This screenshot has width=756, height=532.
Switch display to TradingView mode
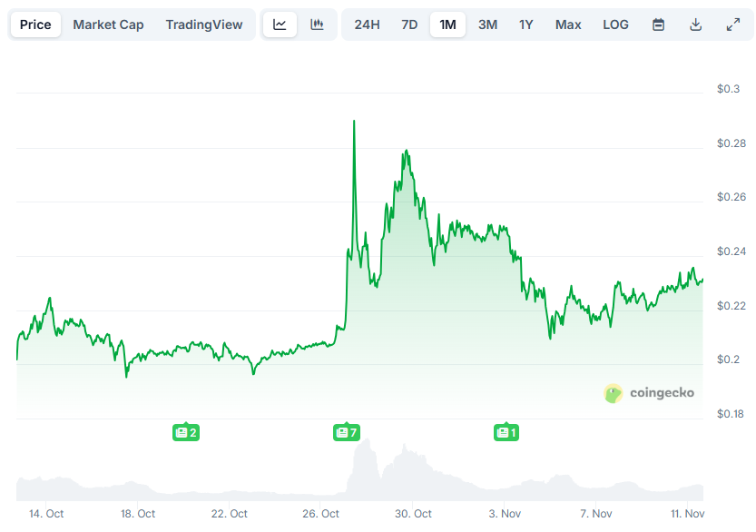[x=204, y=25]
